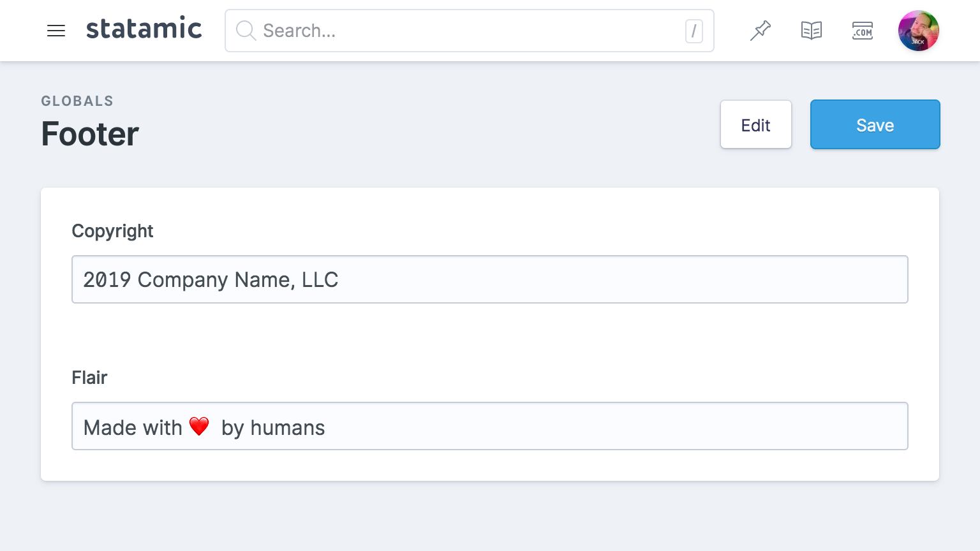Open the hamburger navigation menu
The width and height of the screenshot is (980, 551).
(56, 31)
